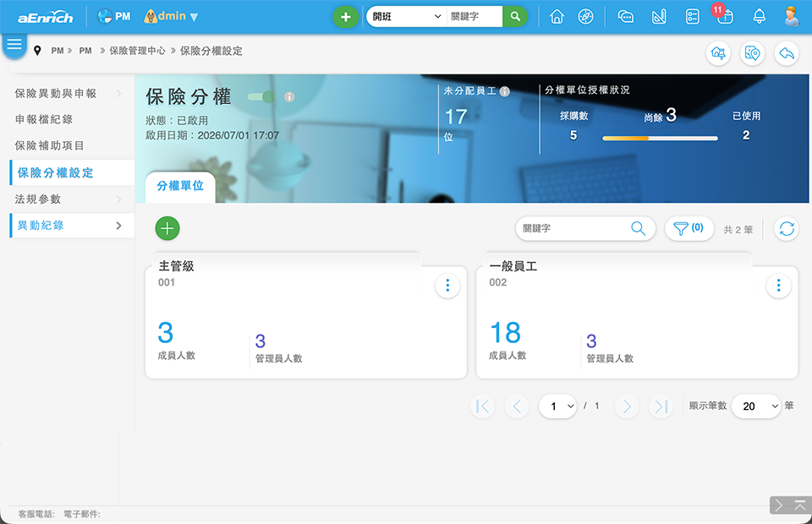Click 主管級 member count 3
Image resolution: width=812 pixels, height=524 pixels.
point(165,333)
